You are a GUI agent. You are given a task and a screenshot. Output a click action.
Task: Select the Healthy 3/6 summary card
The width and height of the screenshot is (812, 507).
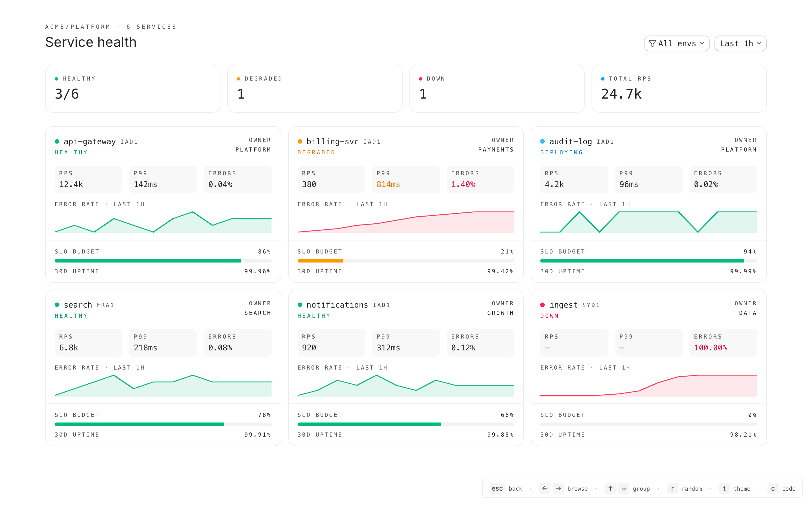(133, 88)
